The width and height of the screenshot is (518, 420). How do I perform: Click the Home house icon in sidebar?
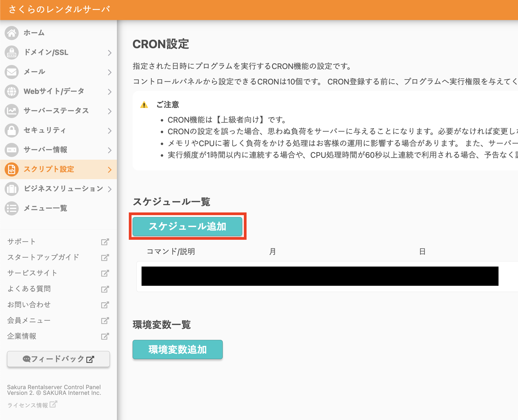pyautogui.click(x=12, y=33)
